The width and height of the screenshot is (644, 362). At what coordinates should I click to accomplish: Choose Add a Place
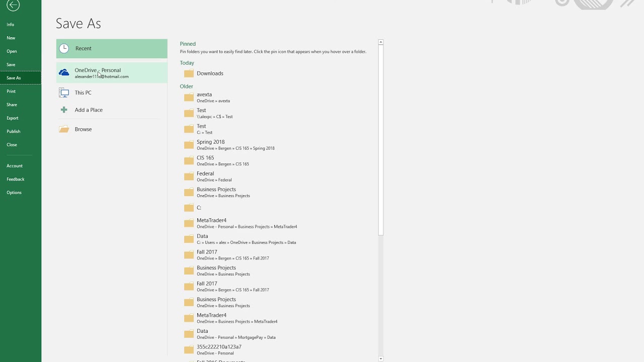(112, 110)
